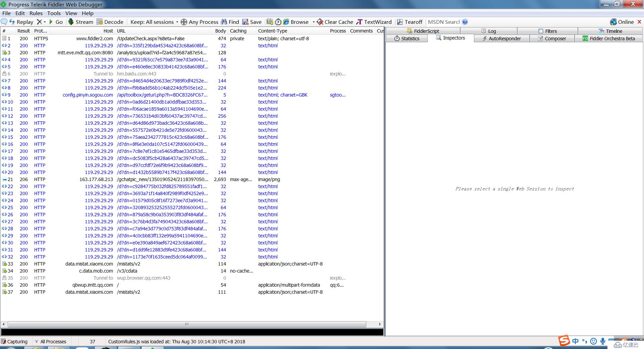
Task: Click the Remove sessions X icon
Action: (39, 22)
